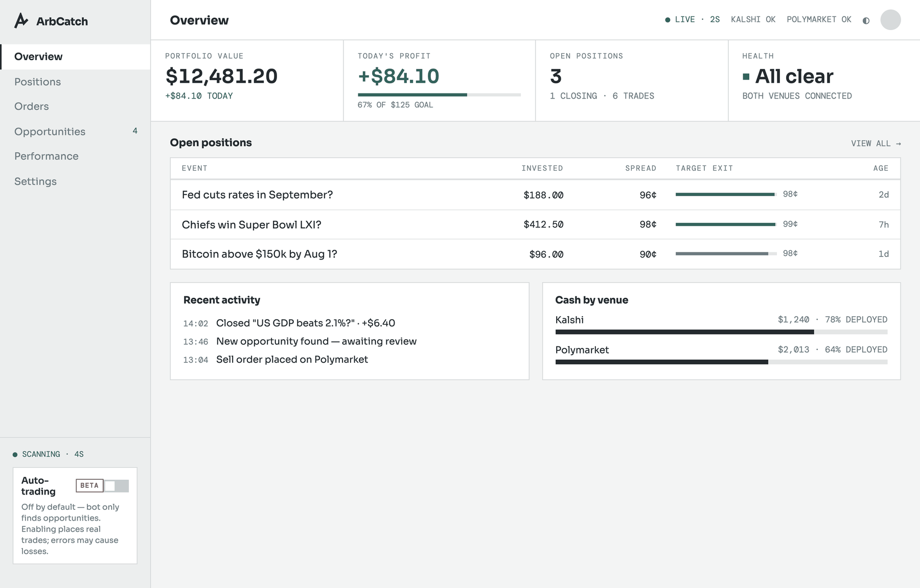This screenshot has height=588, width=920.
Task: Open the 13:46 New opportunity found entry
Action: 300,341
